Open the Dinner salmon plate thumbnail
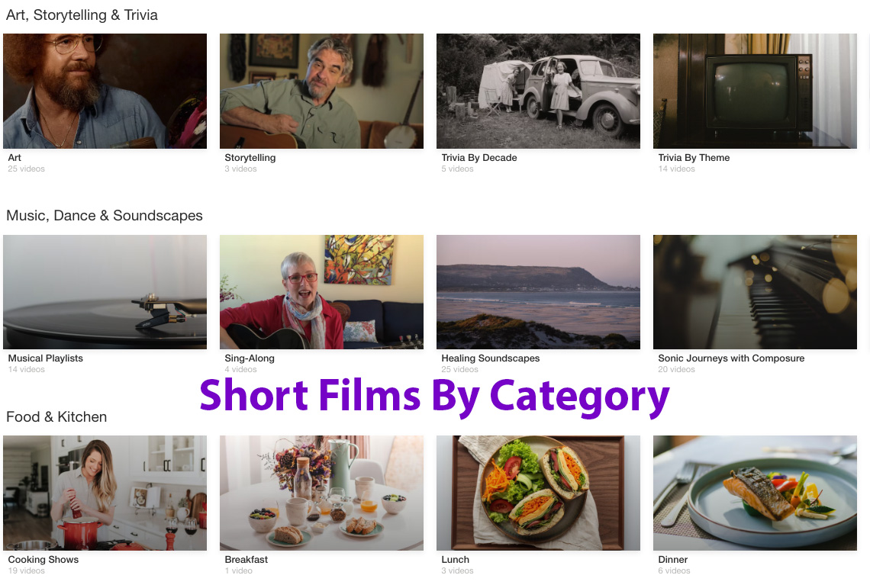Image resolution: width=870 pixels, height=588 pixels. [x=755, y=493]
